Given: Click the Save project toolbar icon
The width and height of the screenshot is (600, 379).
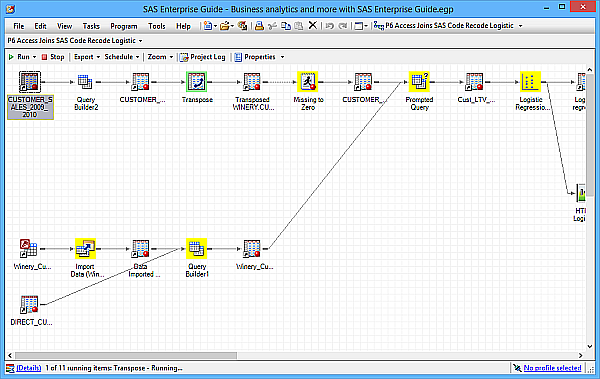Looking at the screenshot, I should click(x=242, y=26).
